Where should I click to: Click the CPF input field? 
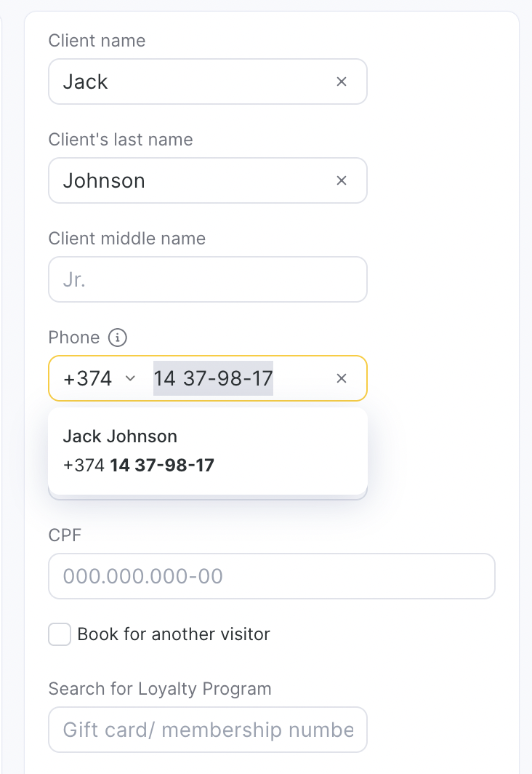point(271,577)
